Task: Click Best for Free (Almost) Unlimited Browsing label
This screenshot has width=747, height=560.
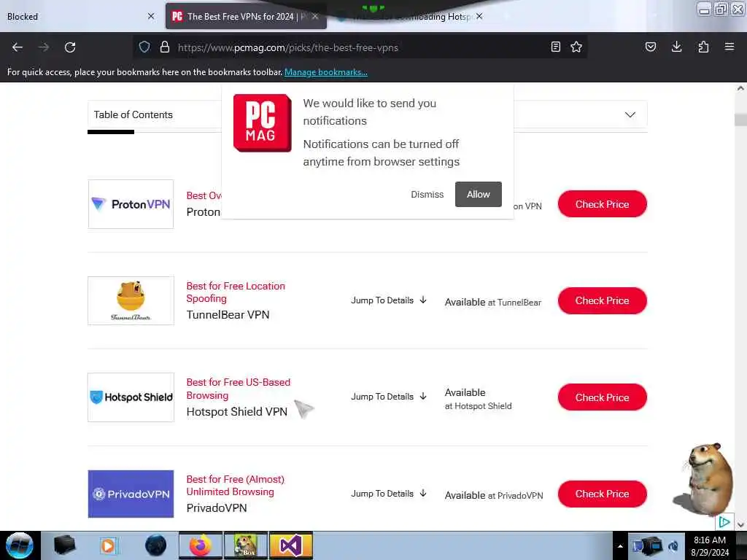Action: pos(236,485)
